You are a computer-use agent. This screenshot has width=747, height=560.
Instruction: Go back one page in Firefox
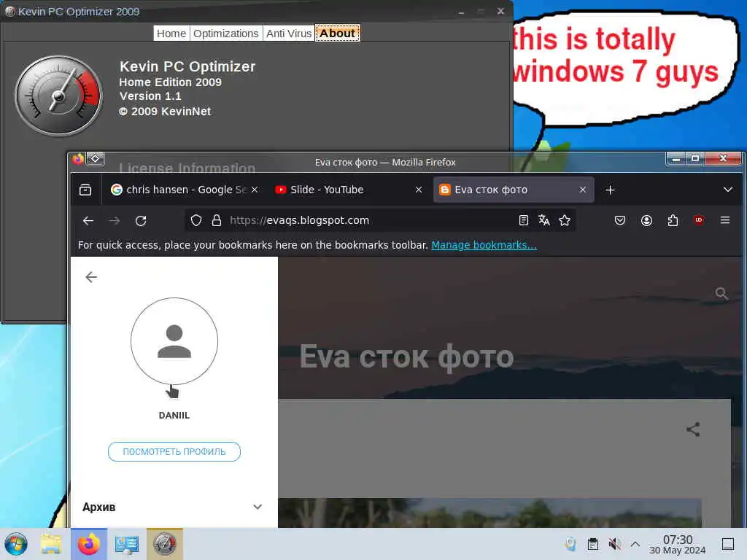coord(88,220)
